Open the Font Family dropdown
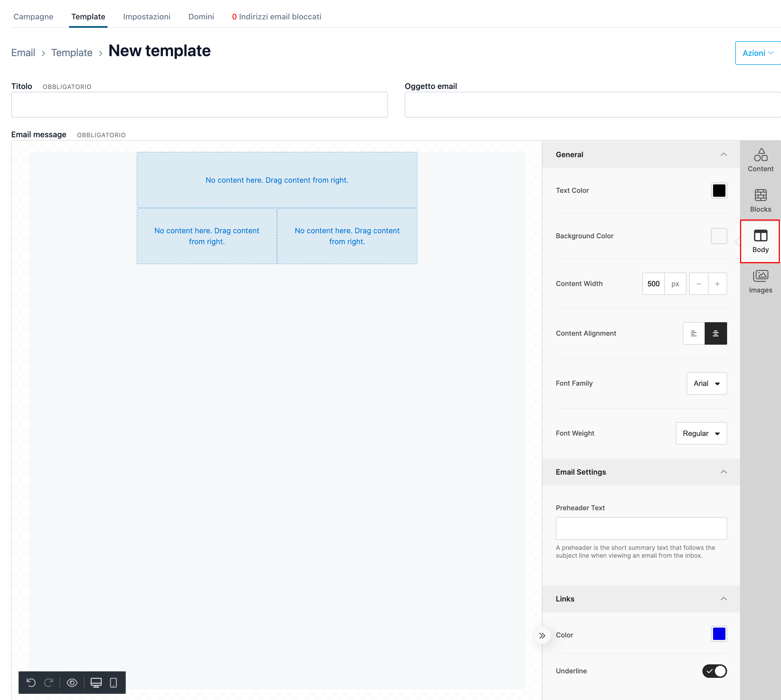This screenshot has height=700, width=781. pyautogui.click(x=706, y=383)
